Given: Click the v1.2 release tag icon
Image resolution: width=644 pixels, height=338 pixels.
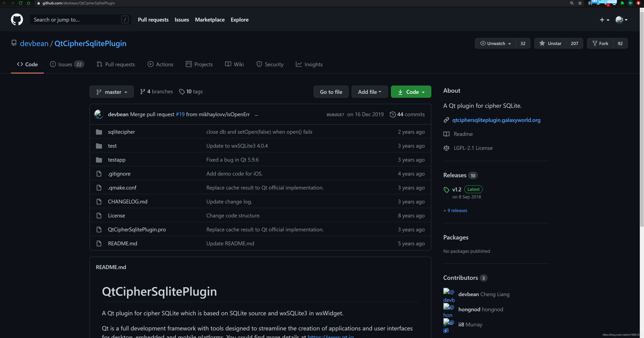Looking at the screenshot, I should tap(446, 190).
